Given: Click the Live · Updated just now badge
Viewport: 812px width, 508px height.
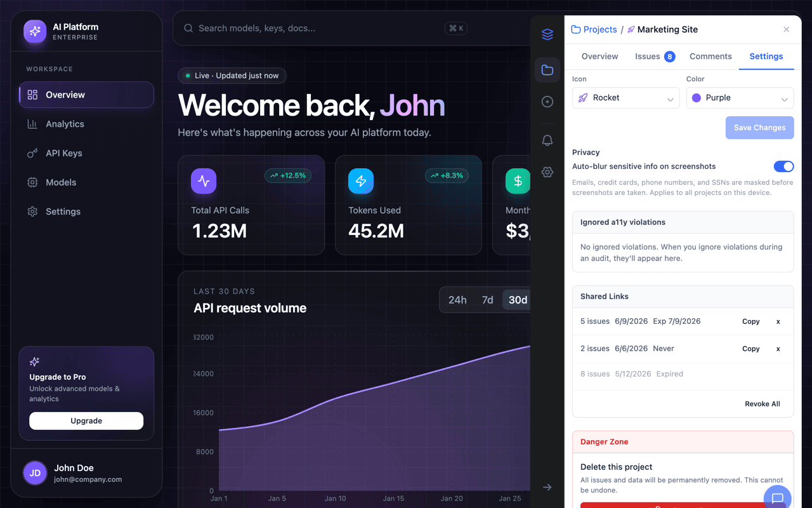Looking at the screenshot, I should tap(232, 76).
